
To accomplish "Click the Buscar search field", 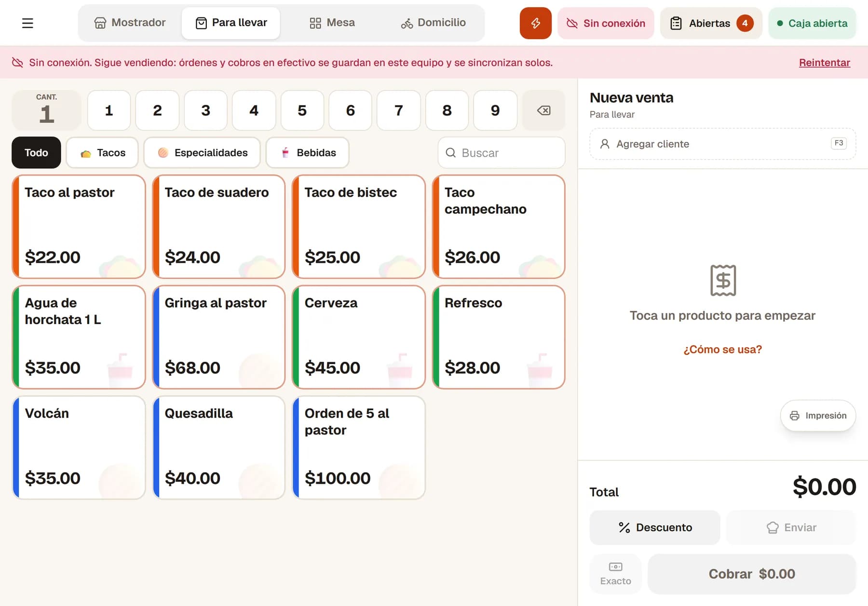I will point(502,153).
